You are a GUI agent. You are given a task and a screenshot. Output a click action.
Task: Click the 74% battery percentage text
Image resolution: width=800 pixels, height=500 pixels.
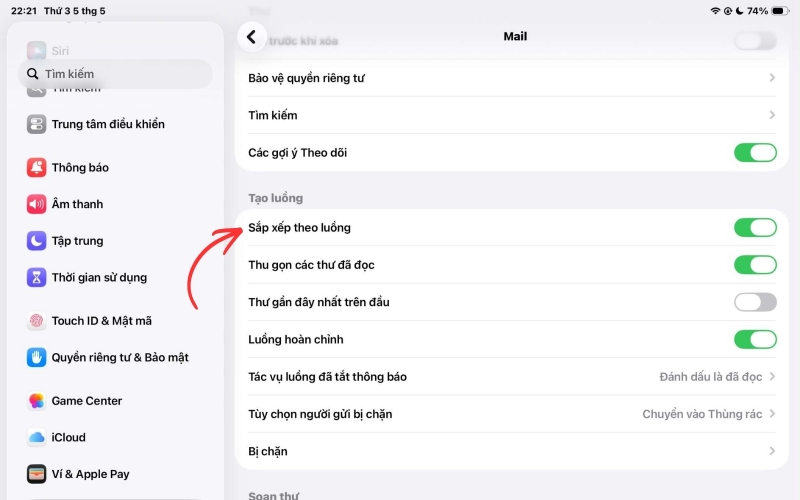coord(757,11)
